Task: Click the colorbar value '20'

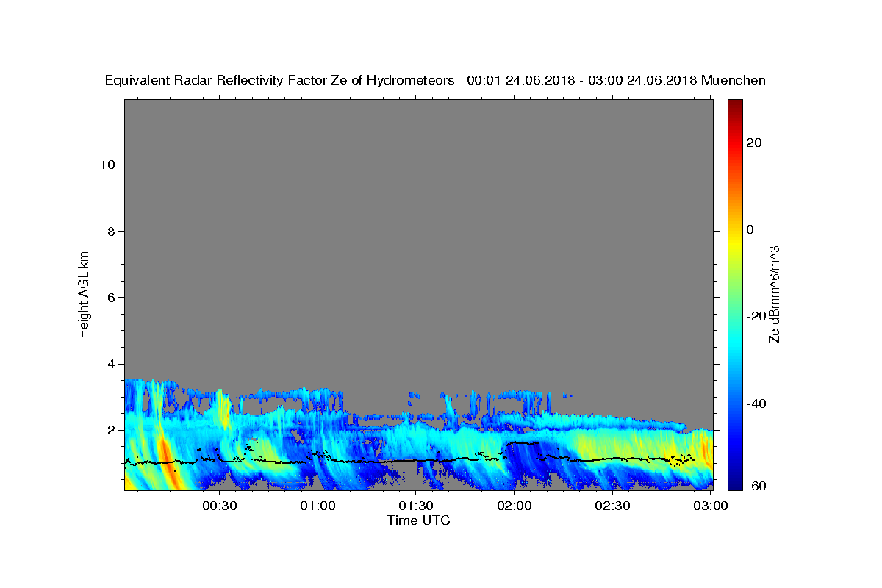Action: point(753,143)
